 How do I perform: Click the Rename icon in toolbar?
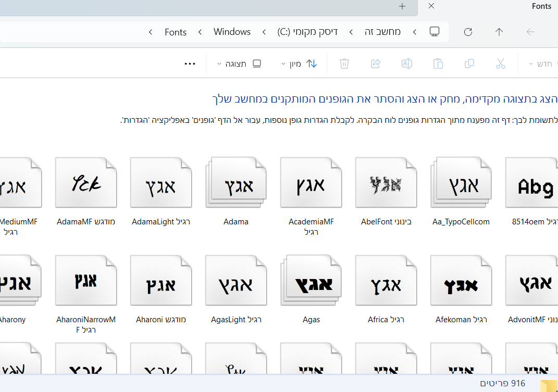407,64
